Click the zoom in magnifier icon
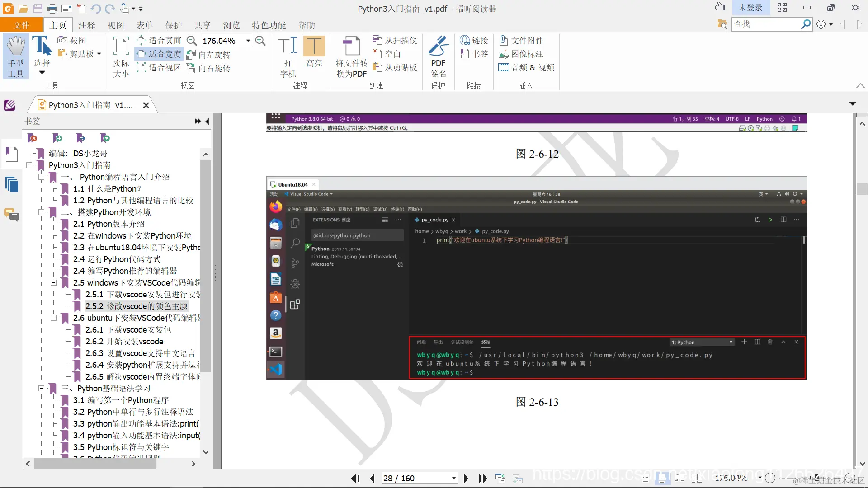Viewport: 868px width, 488px height. pos(260,41)
